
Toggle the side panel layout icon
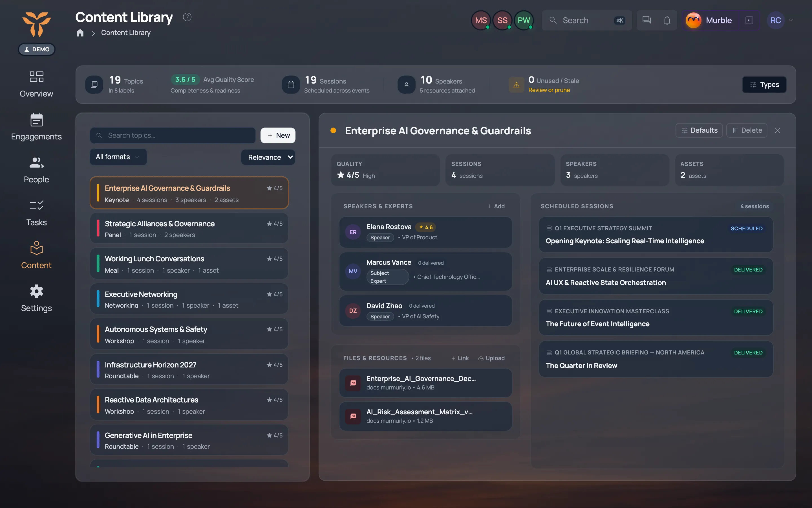[x=749, y=20]
